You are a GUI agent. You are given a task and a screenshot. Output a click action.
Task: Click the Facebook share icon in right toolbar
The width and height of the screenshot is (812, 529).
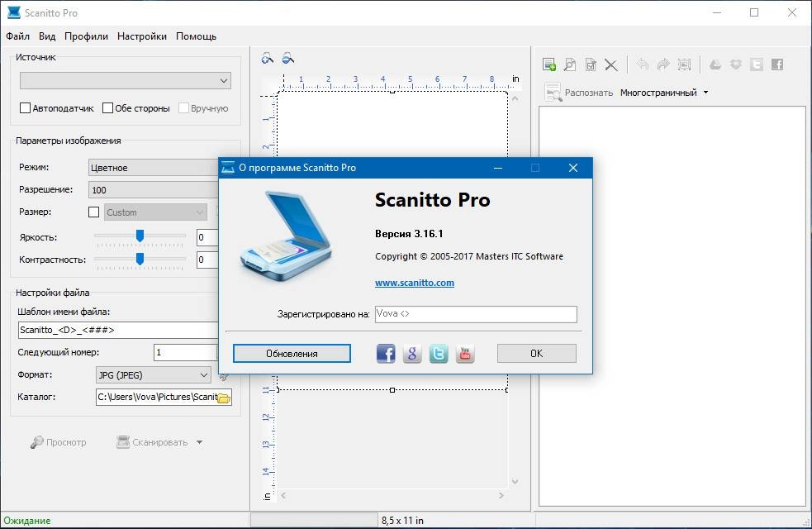777,64
